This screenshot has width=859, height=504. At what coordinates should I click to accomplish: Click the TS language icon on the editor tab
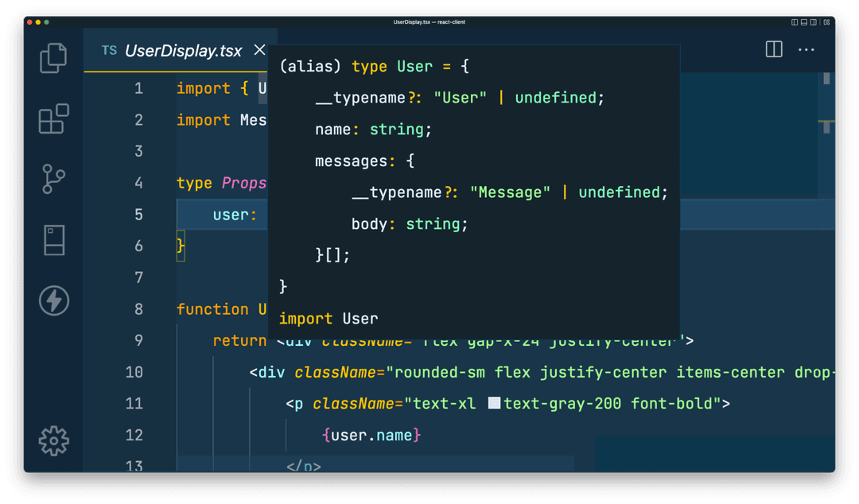pos(109,49)
